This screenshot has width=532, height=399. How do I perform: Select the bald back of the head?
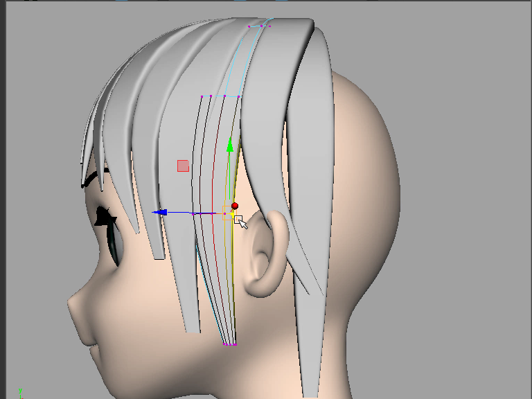367,173
